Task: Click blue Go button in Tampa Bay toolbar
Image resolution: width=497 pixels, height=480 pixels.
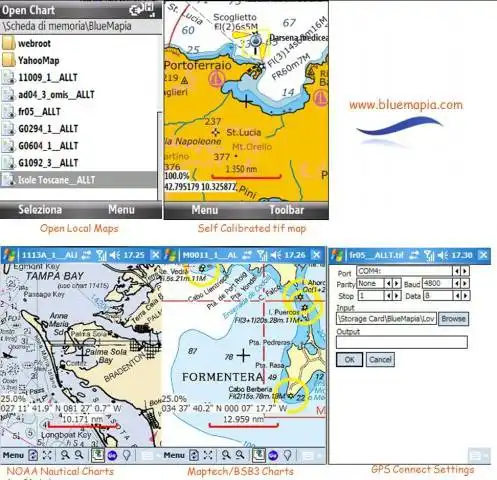Action: (112, 455)
